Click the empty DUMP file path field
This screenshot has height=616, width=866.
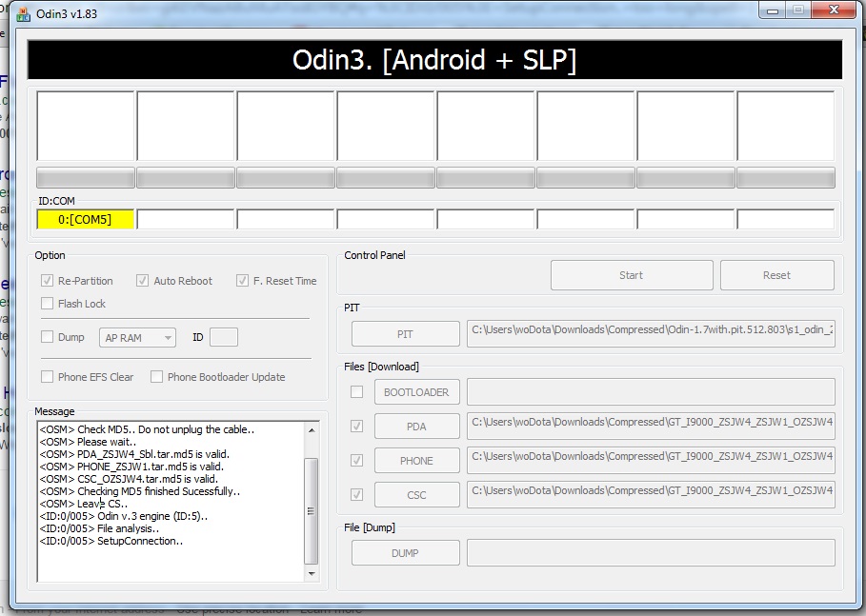(x=651, y=552)
